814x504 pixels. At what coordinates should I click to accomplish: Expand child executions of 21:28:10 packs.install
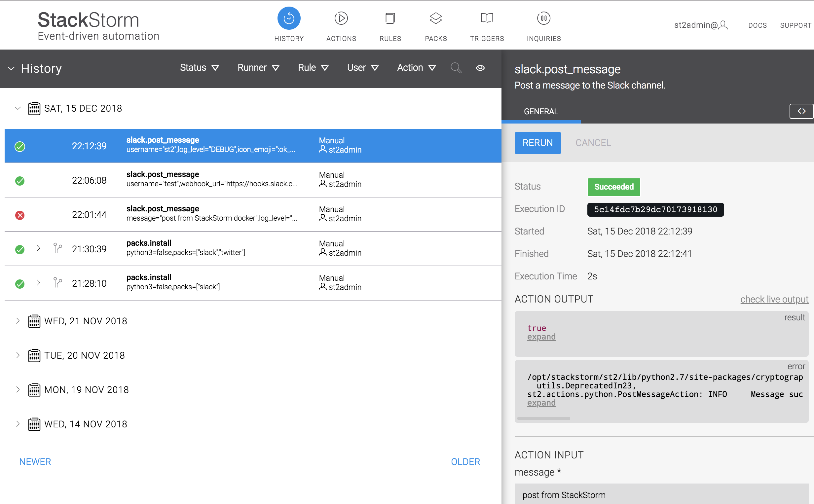(x=38, y=282)
